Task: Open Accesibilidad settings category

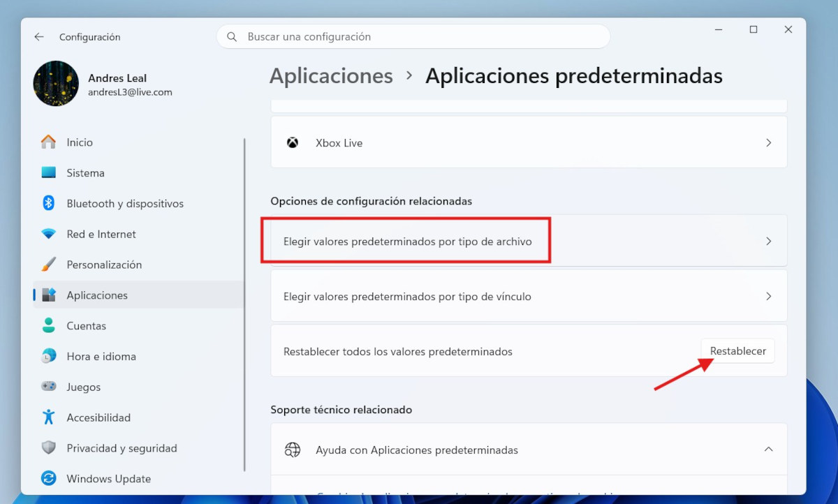Action: click(x=98, y=417)
